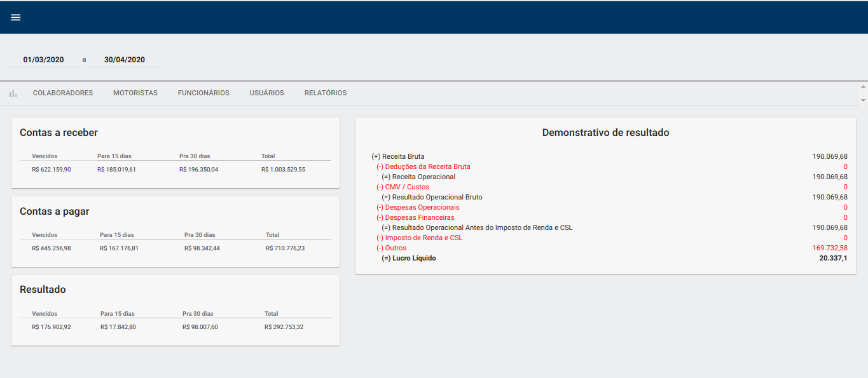Viewport: 868px width, 378px height.
Task: Open the hamburger navigation menu
Action: pyautogui.click(x=16, y=17)
